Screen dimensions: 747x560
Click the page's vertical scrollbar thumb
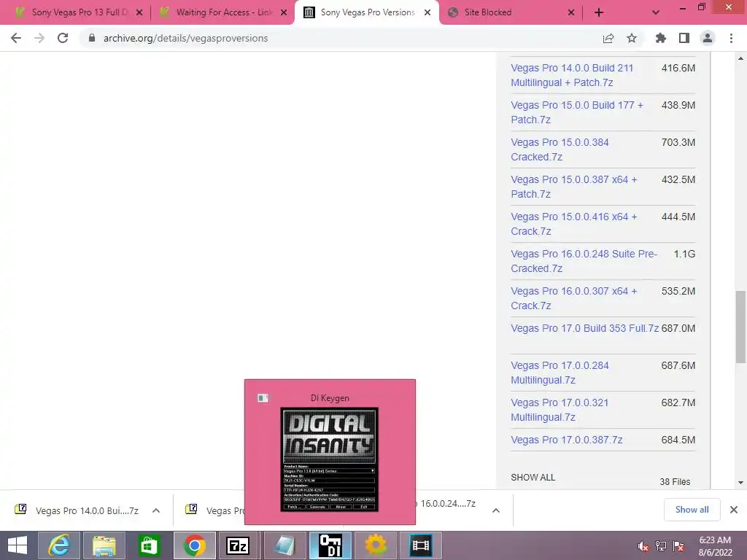click(740, 327)
